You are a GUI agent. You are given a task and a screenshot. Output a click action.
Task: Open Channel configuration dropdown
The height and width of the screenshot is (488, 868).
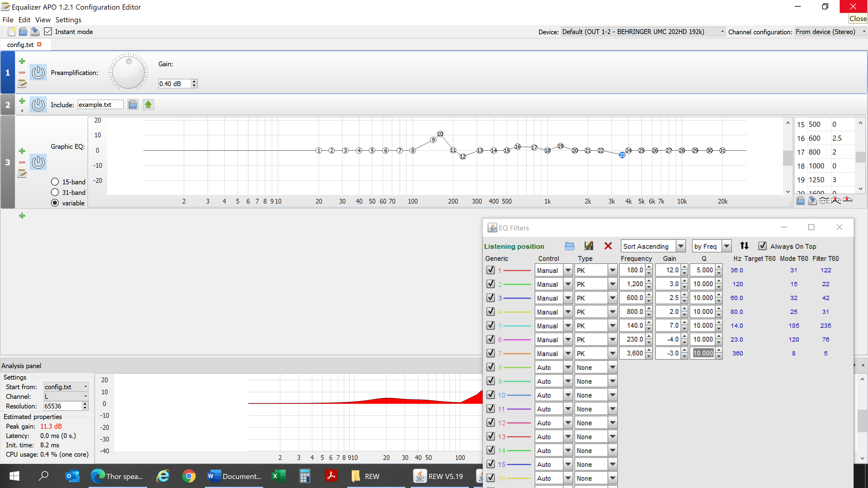point(831,32)
